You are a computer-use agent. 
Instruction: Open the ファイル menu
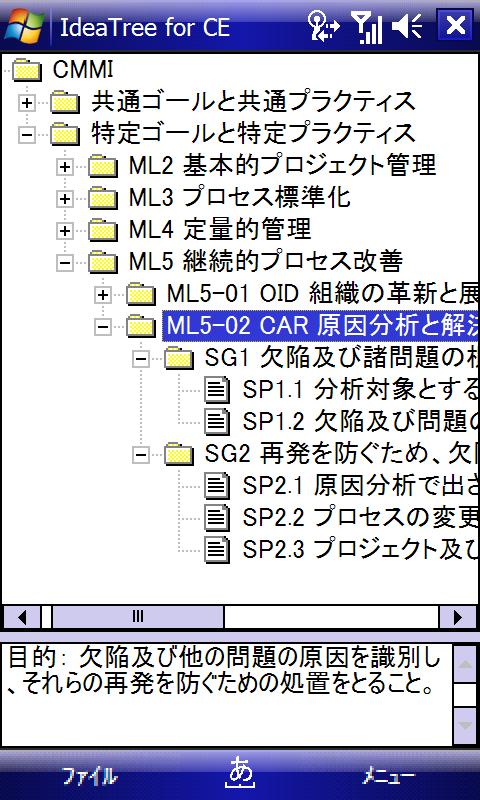(90, 776)
